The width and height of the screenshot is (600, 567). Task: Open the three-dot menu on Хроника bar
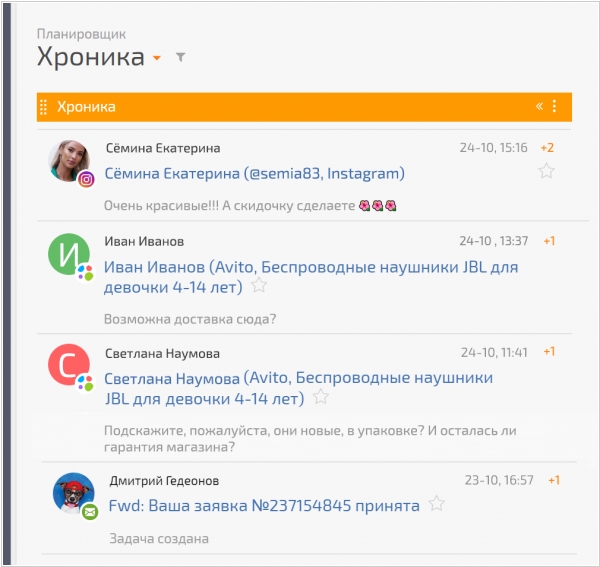(554, 106)
